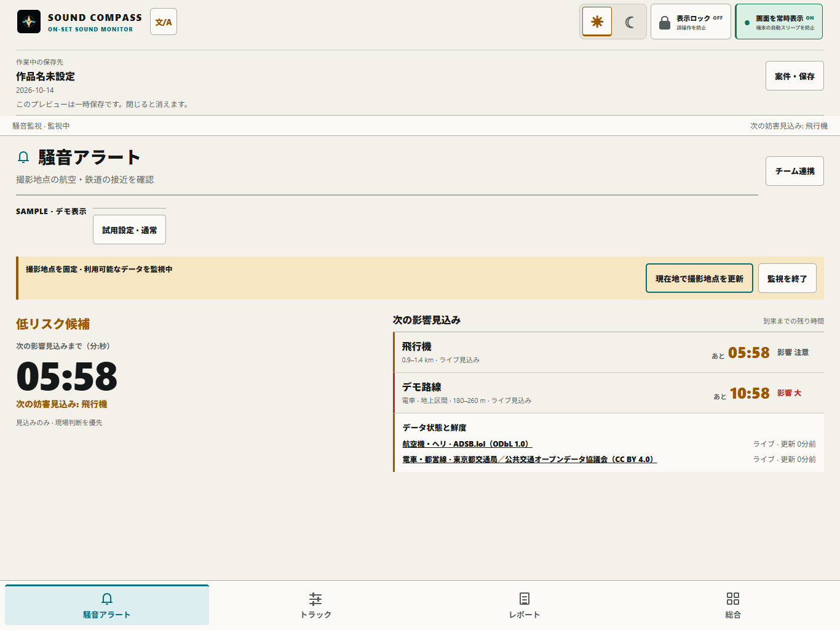
Task: Click the 影響 大 badge on デモ路線
Action: (789, 393)
